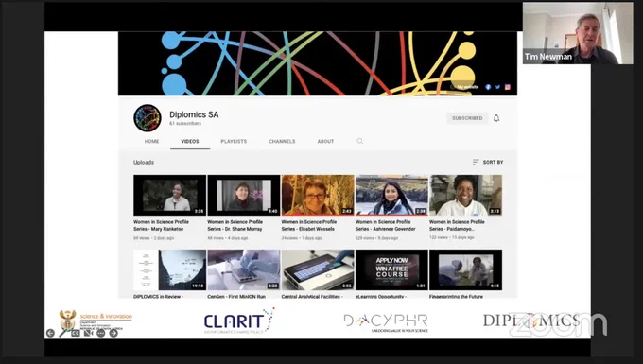Click '629 views · 8 days ago' text
Viewport: 643px width, 364px height.
(377, 238)
